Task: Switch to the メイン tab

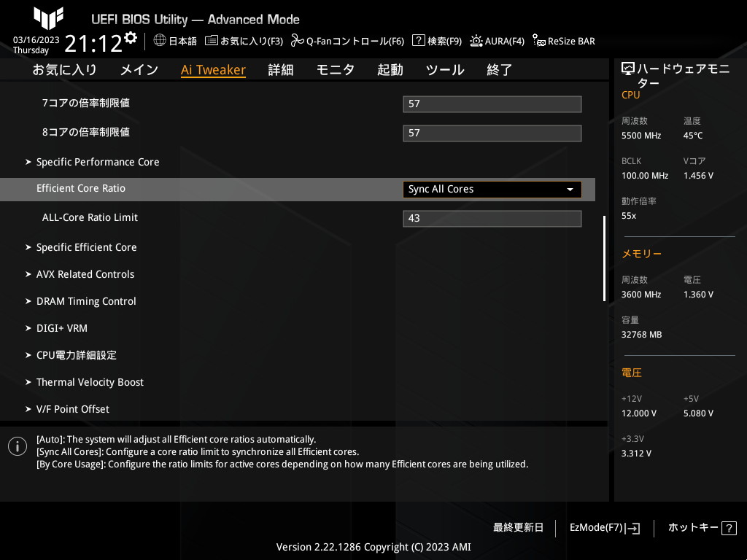Action: 139,70
